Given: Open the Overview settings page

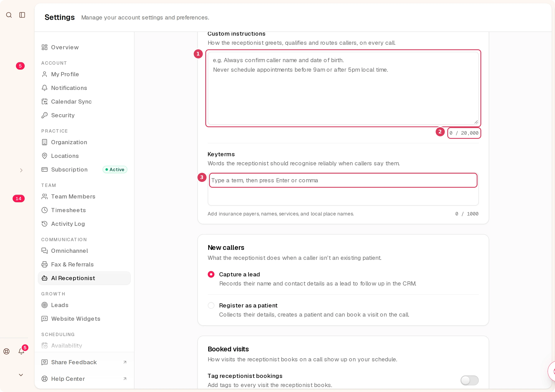Looking at the screenshot, I should (84, 47).
